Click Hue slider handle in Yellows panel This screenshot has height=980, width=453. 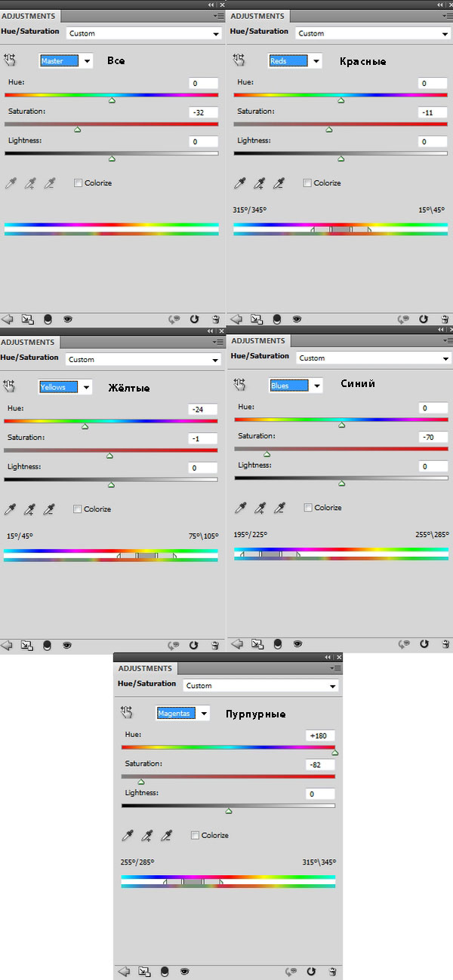(85, 426)
